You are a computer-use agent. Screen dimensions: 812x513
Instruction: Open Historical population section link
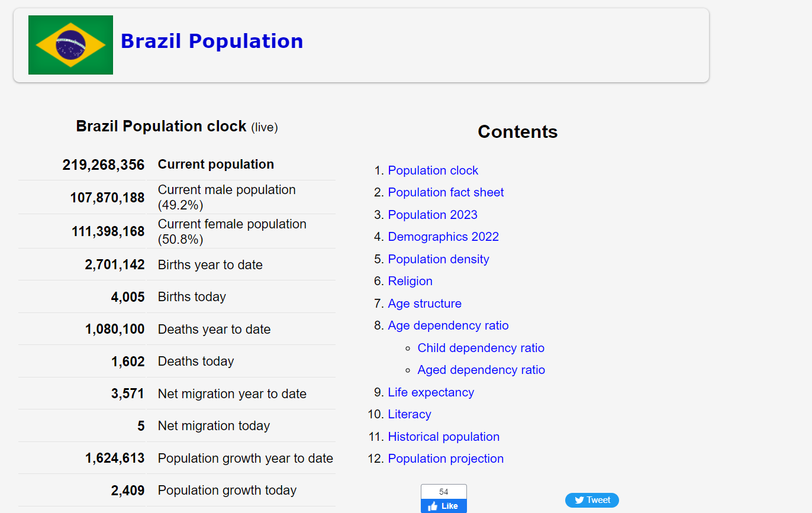(443, 437)
